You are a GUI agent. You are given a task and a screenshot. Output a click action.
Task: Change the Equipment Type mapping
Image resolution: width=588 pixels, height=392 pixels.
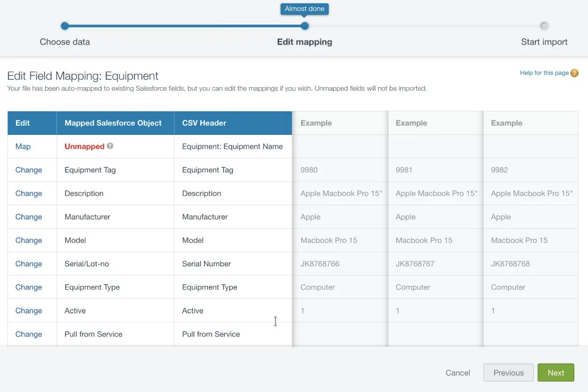tap(29, 287)
